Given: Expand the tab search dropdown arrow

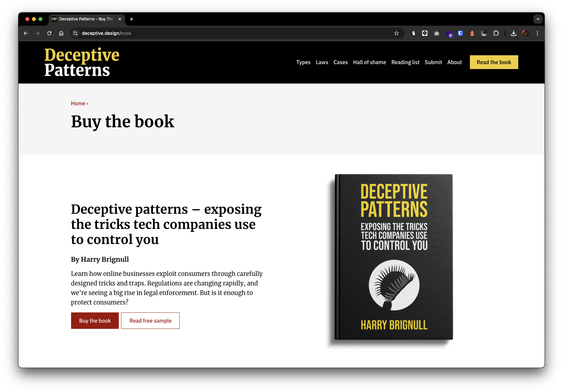Looking at the screenshot, I should pyautogui.click(x=538, y=19).
